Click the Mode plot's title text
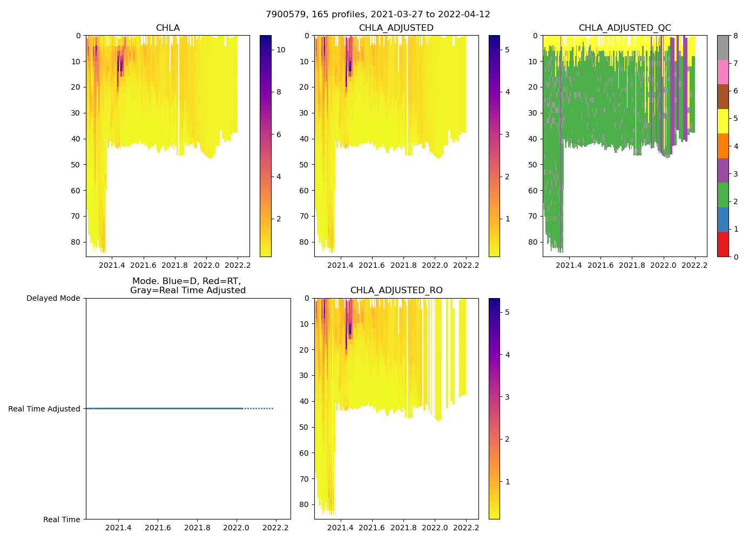This screenshot has height=540, width=756. [x=187, y=286]
